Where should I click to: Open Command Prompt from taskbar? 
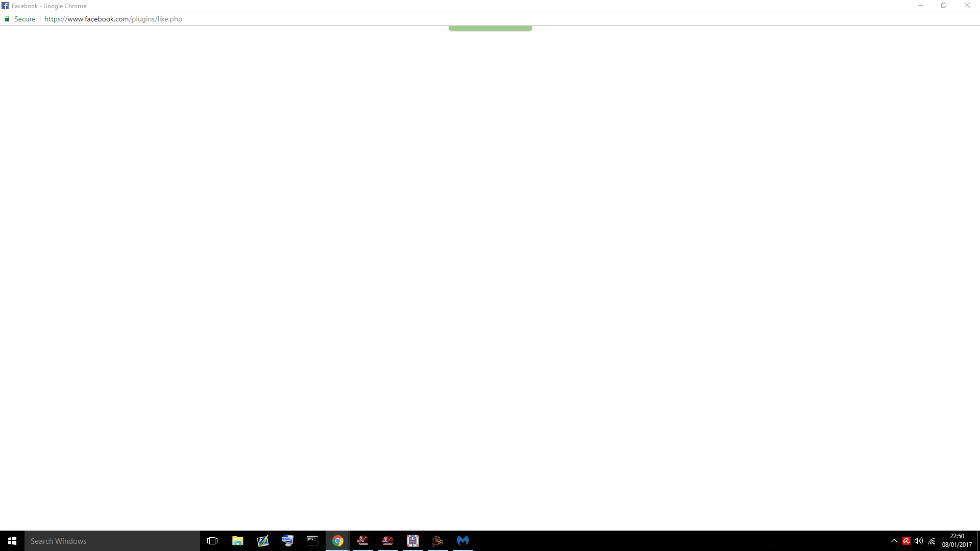pyautogui.click(x=312, y=540)
